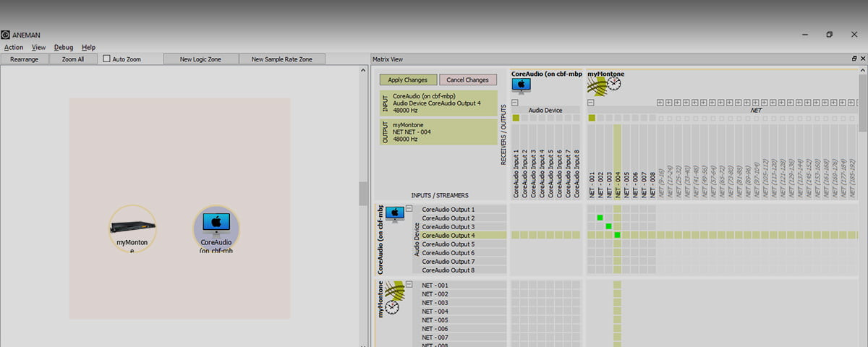Image resolution: width=868 pixels, height=347 pixels.
Task: Enable the Auto Zoom checkbox
Action: [107, 59]
